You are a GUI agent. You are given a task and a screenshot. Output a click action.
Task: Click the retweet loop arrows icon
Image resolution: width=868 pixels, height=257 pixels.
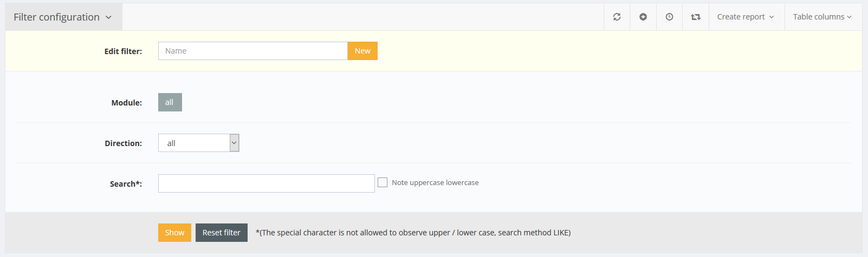[x=696, y=17]
